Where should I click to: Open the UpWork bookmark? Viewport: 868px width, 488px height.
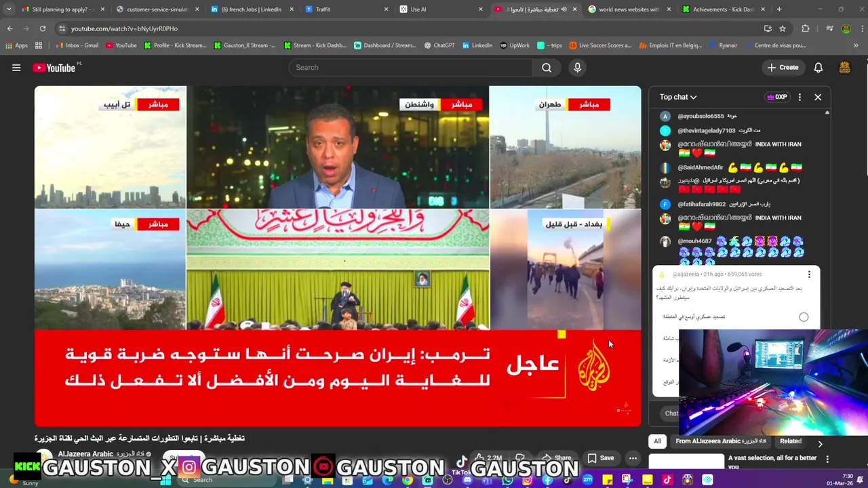click(x=515, y=45)
